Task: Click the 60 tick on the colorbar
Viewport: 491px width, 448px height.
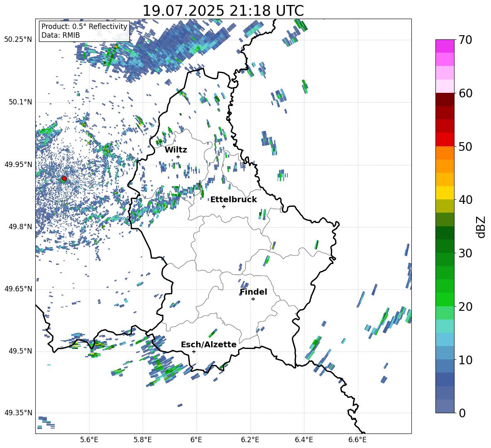Action: point(465,93)
